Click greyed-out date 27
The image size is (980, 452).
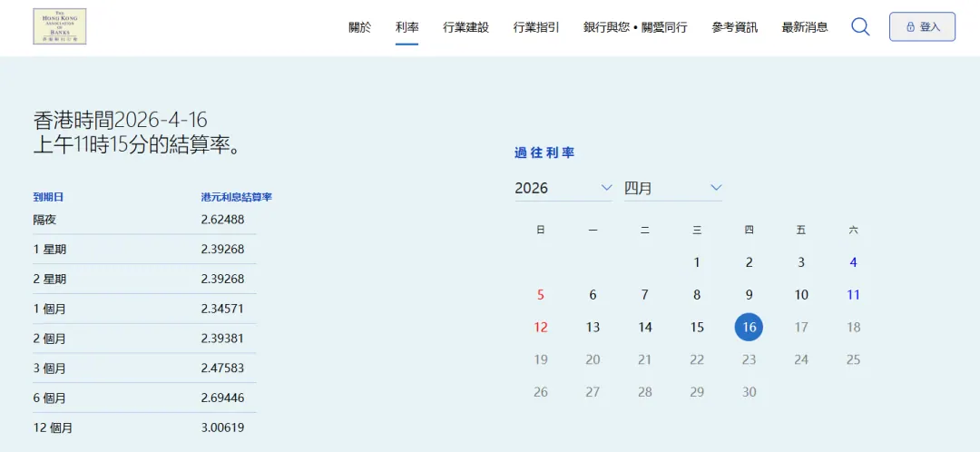tap(593, 392)
